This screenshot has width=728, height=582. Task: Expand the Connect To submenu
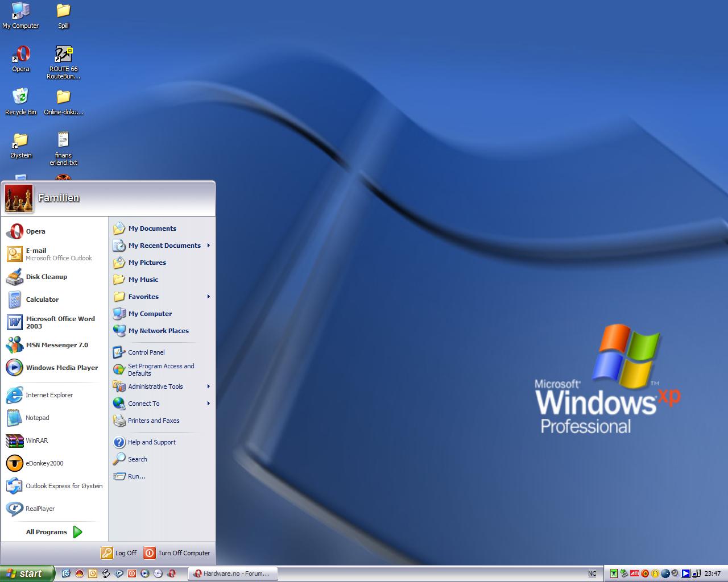144,404
